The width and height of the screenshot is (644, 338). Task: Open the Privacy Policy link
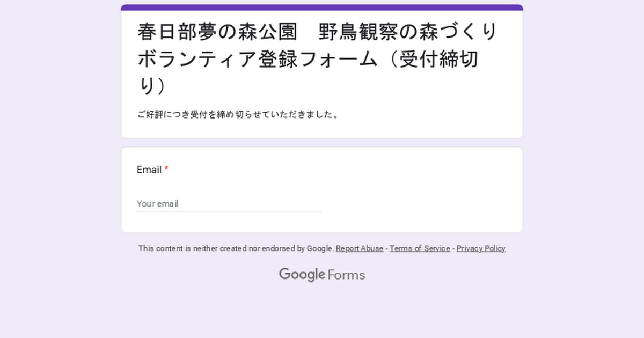(x=481, y=248)
